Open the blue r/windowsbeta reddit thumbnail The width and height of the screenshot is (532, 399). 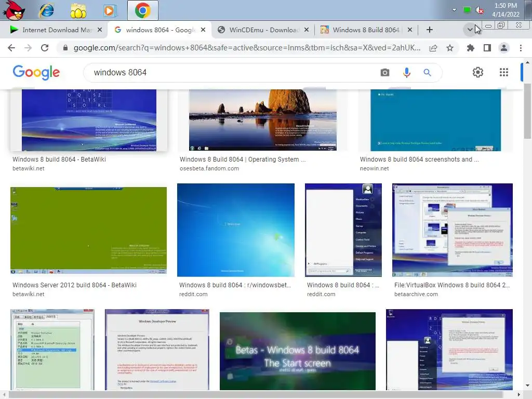pos(236,230)
